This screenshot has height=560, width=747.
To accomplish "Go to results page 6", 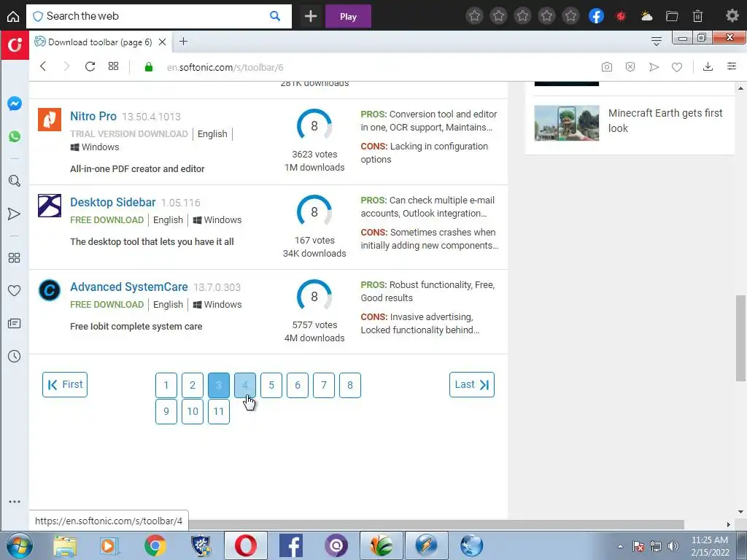I will [298, 385].
